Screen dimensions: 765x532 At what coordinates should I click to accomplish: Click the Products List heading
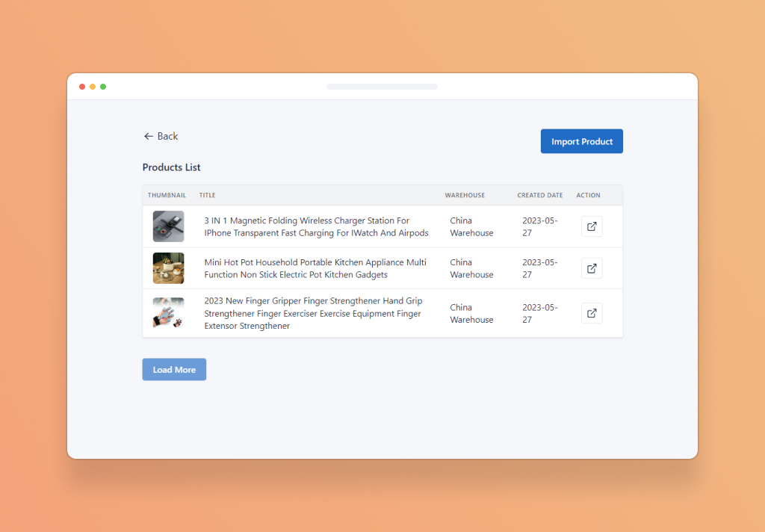click(x=171, y=167)
